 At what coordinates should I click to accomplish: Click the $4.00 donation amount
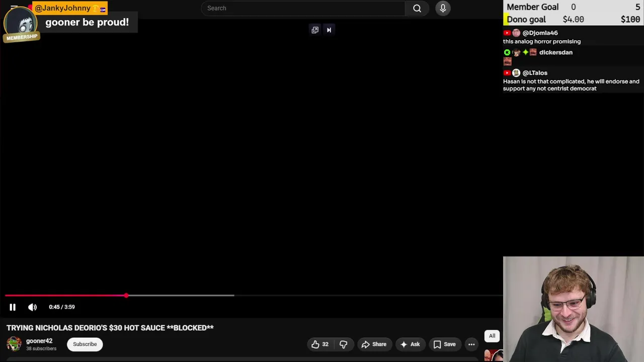click(x=573, y=20)
